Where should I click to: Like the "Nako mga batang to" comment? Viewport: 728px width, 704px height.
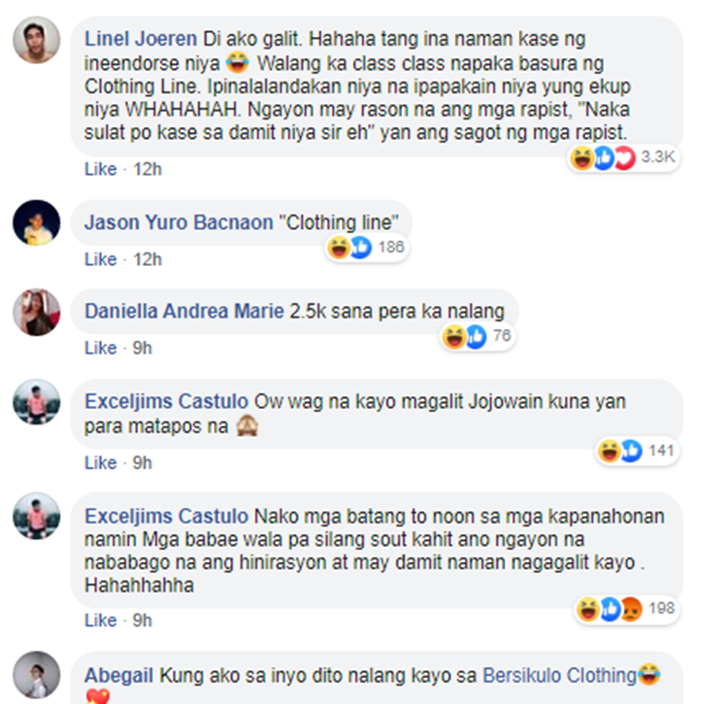[x=100, y=620]
